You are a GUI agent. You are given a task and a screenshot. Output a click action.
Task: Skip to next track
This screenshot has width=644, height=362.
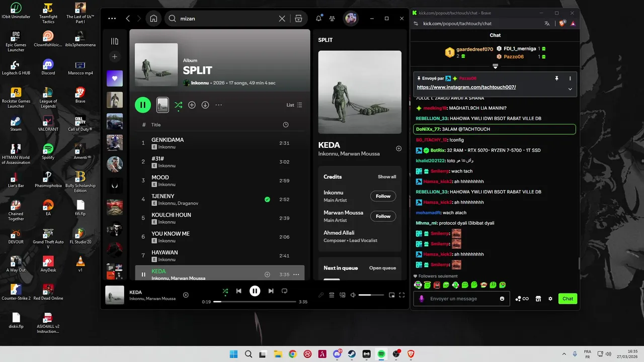[x=271, y=291]
